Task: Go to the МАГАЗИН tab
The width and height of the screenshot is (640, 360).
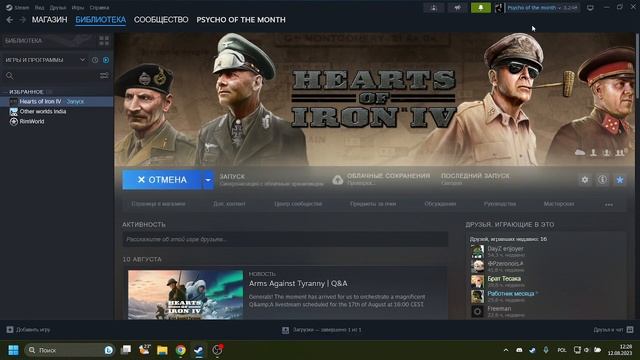Action: click(x=49, y=20)
